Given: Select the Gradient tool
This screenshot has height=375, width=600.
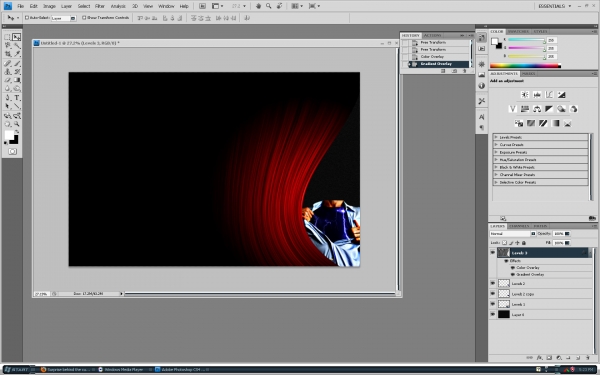Looking at the screenshot, I should 17,80.
